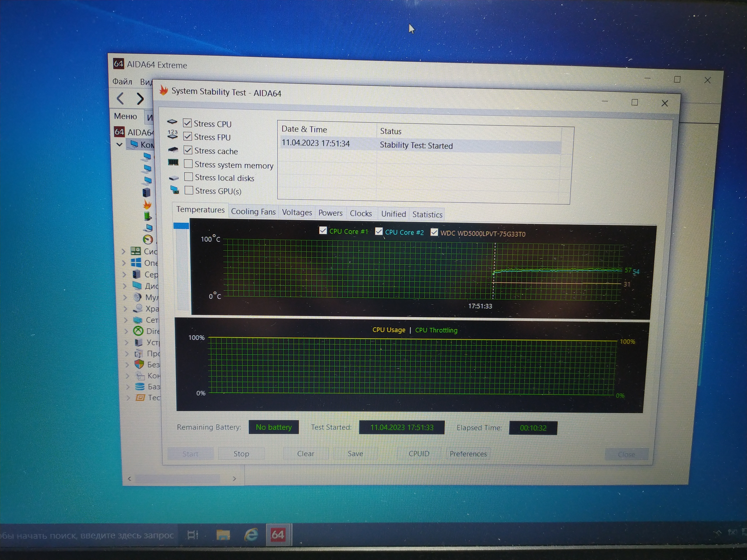Click the Clear button
This screenshot has height=560, width=747.
305,454
